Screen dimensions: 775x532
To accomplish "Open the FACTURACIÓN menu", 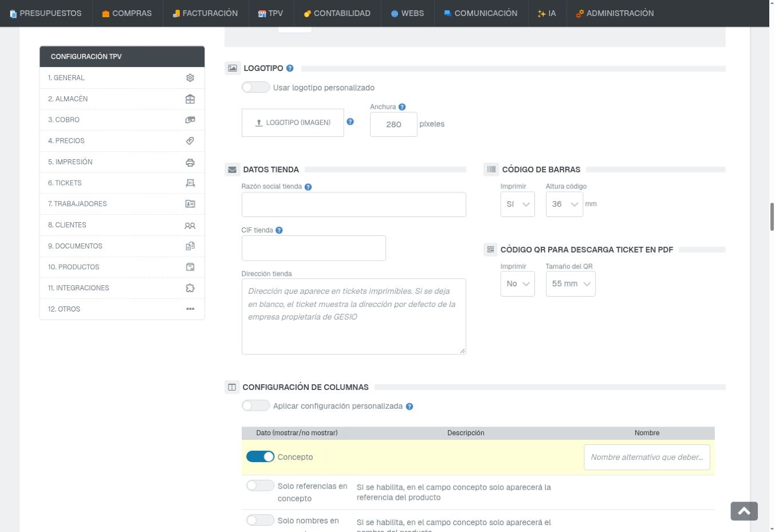I will point(205,13).
